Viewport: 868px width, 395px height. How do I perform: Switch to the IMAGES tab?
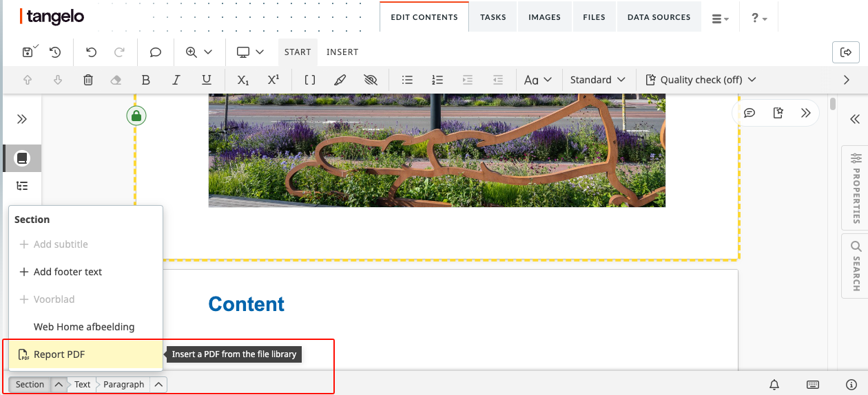pos(544,17)
